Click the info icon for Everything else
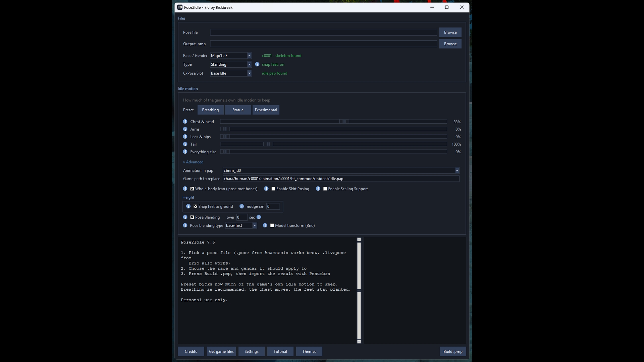 [185, 152]
